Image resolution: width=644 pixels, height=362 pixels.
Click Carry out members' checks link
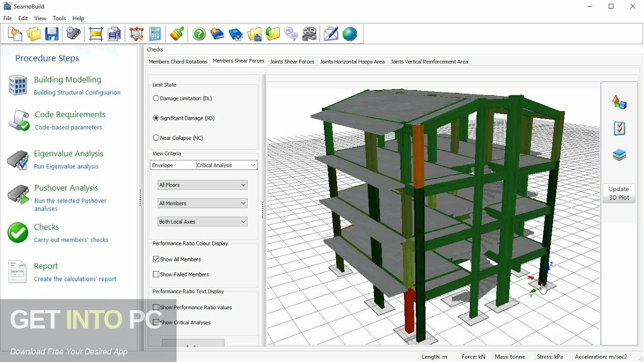coord(71,240)
